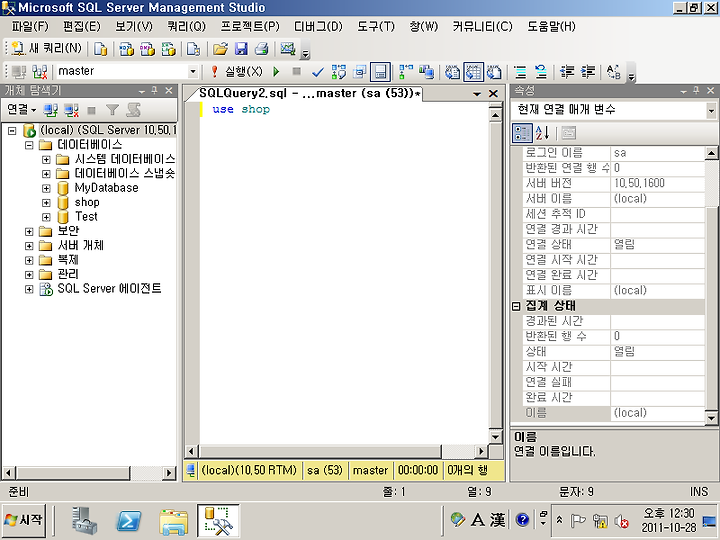Viewport: 720px width, 540px height.
Task: Open Windows Explorer taskbar icon
Action: pyautogui.click(x=173, y=521)
